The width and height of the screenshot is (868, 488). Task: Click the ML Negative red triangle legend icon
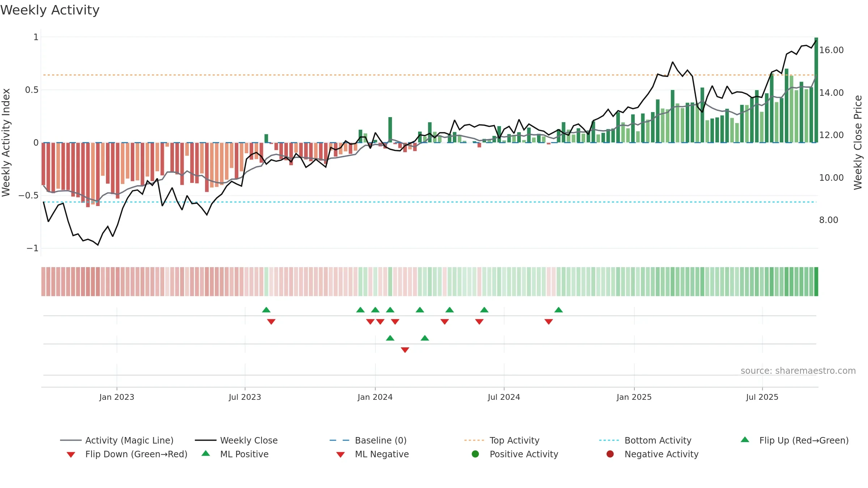340,455
